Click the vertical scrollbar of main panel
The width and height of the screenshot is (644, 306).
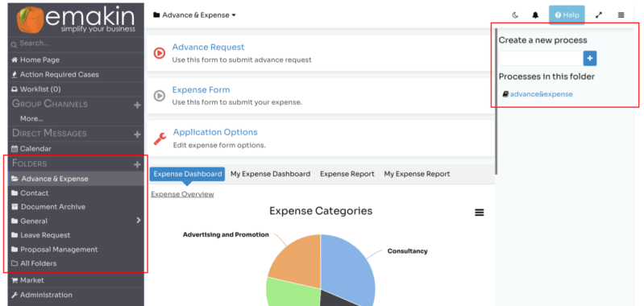coord(497,101)
